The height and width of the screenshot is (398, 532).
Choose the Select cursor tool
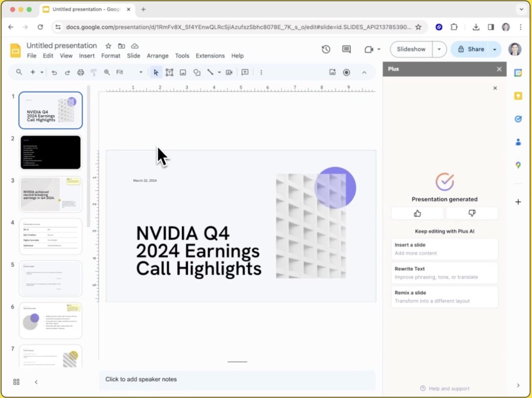click(156, 72)
